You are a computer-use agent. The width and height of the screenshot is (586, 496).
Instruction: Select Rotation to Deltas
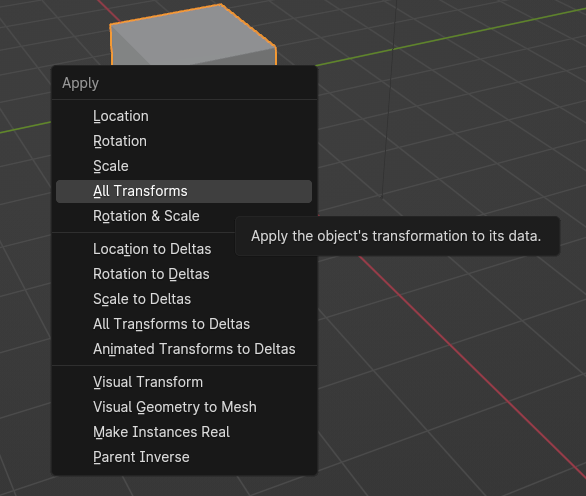pos(184,274)
